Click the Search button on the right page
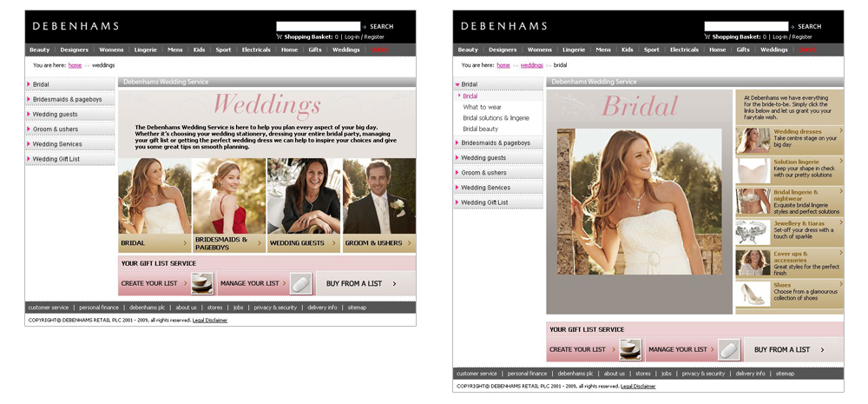 tap(806, 26)
